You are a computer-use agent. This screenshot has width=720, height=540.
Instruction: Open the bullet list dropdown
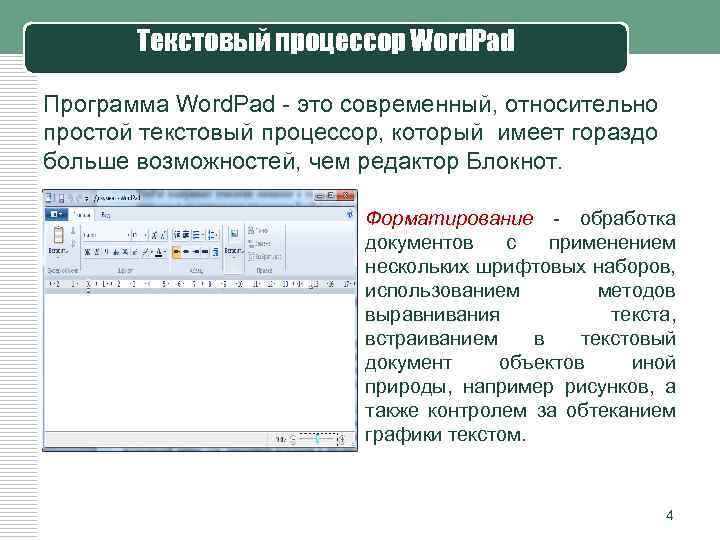point(197,235)
